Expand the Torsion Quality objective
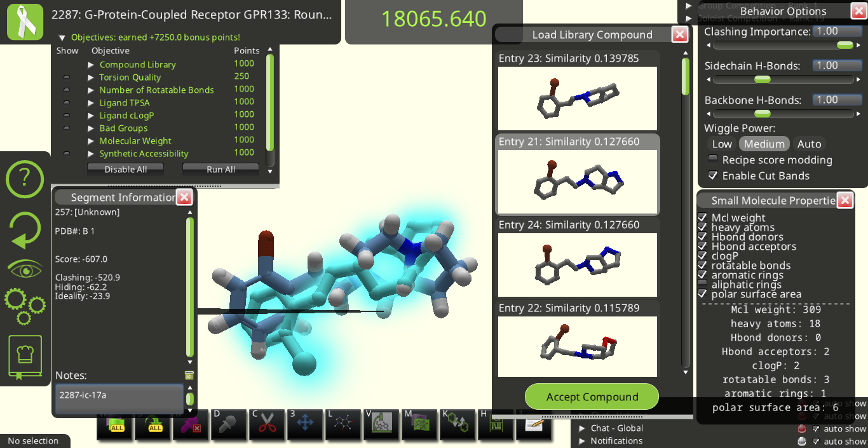 point(92,78)
